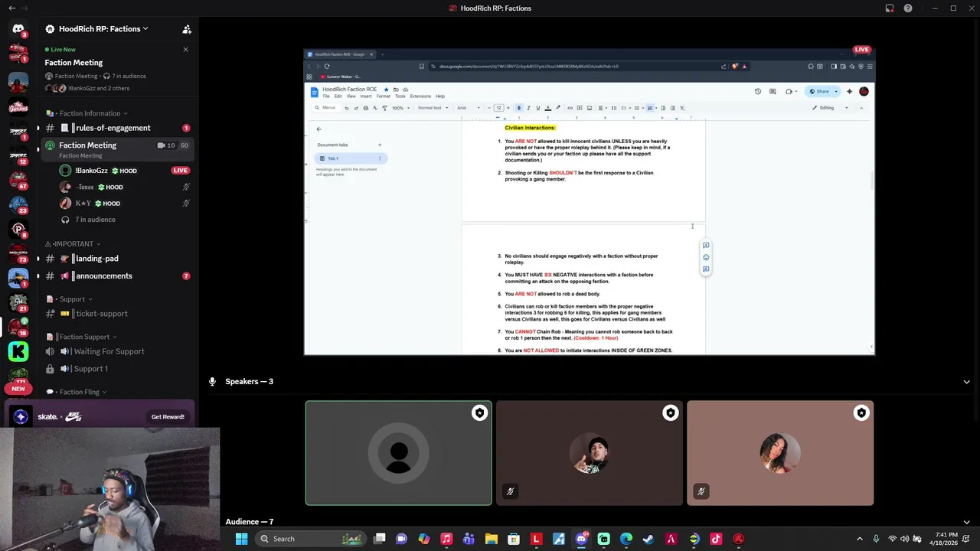
Task: Click the Bold icon in streamed Google Docs
Action: click(518, 108)
